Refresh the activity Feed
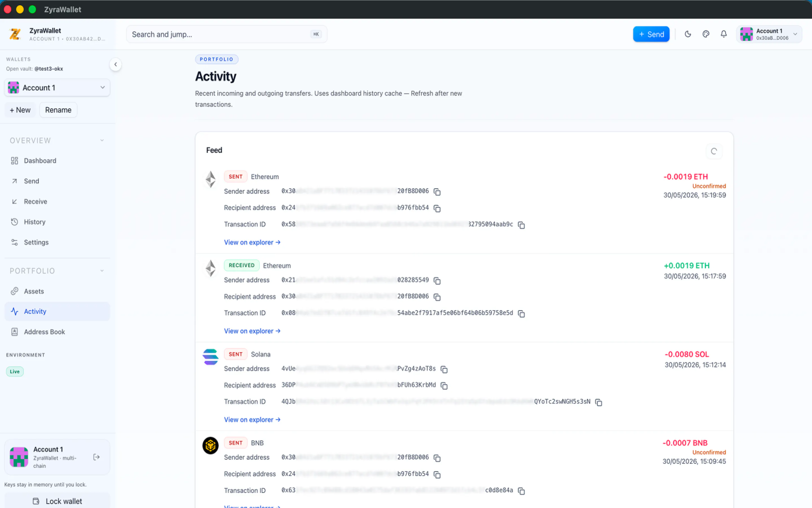The image size is (812, 508). pos(714,151)
